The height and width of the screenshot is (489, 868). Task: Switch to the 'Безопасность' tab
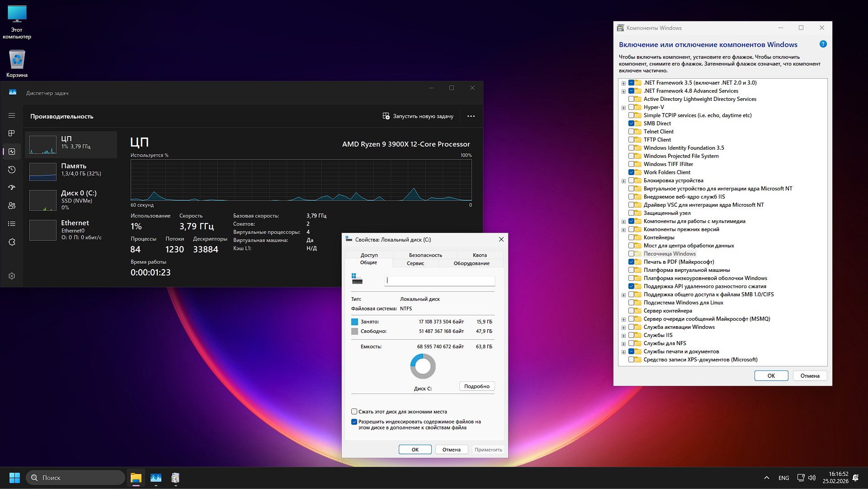click(425, 255)
